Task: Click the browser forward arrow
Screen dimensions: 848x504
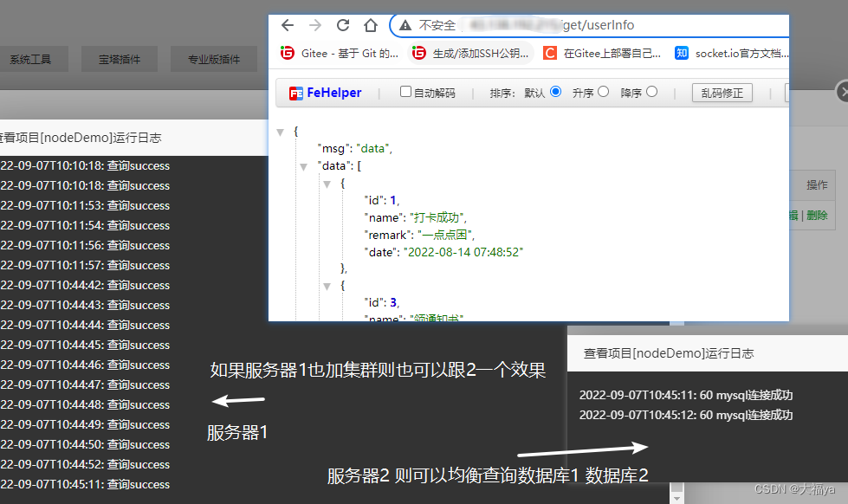Action: click(x=314, y=25)
